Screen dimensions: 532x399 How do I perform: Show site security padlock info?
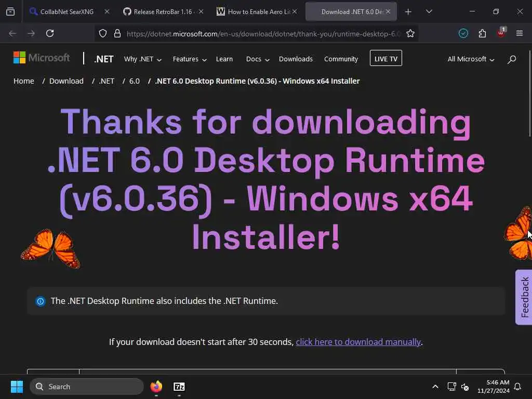pos(117,33)
